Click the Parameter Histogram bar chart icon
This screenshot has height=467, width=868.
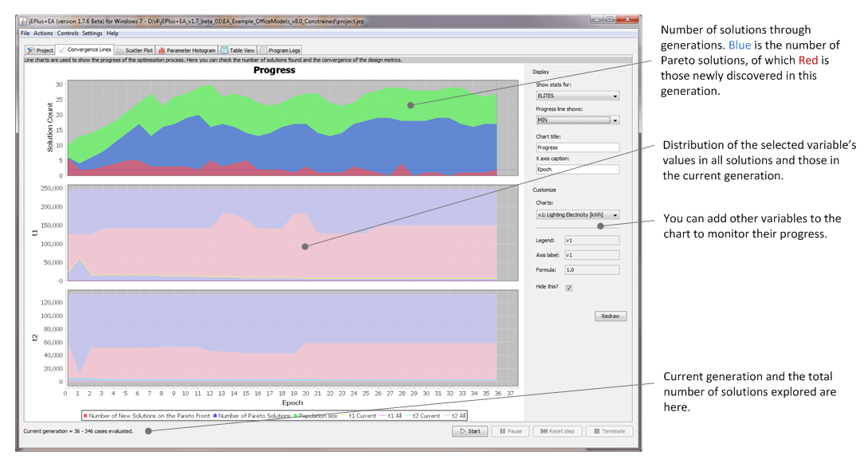(x=162, y=49)
